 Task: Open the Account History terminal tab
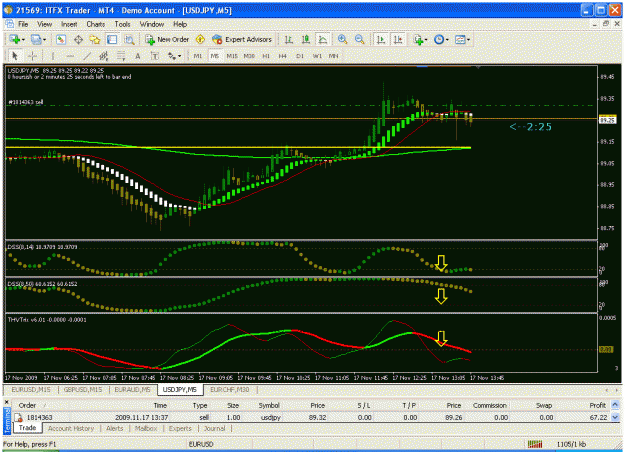point(71,428)
